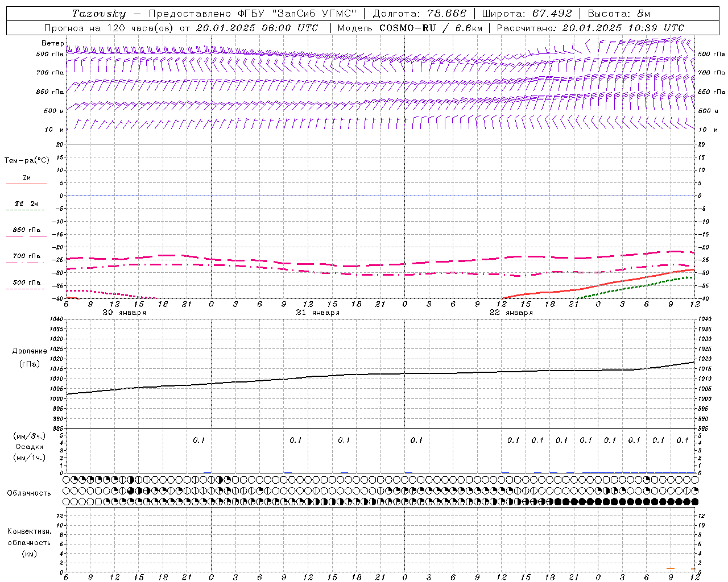Click the '500 м' wind level label on left
Viewport: 728px width, 582px height.
coord(54,111)
